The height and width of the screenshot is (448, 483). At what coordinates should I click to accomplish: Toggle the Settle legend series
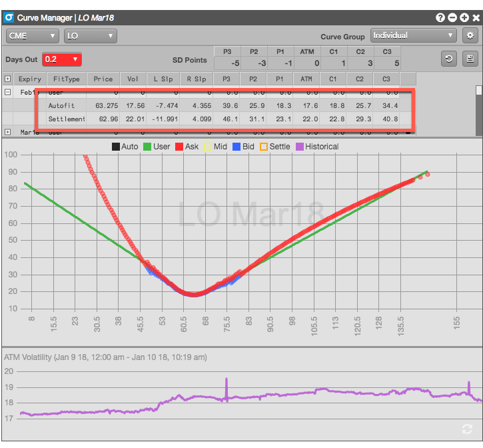[x=274, y=147]
